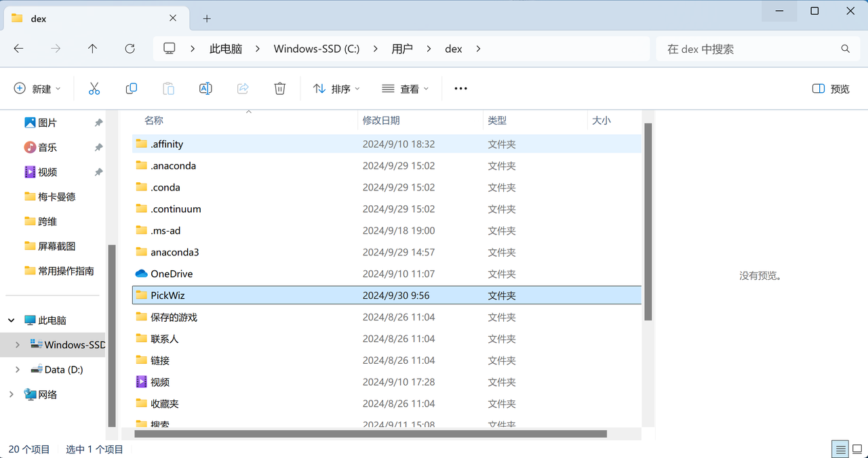Click the Refresh button in navigation bar

[130, 49]
